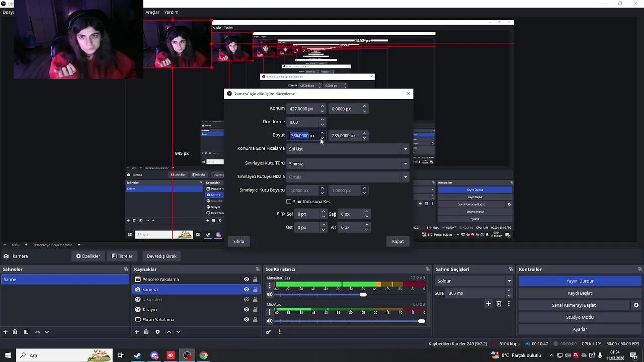Open Ayarlar settings button
Screen dimensions: 644x362
pyautogui.click(x=580, y=329)
